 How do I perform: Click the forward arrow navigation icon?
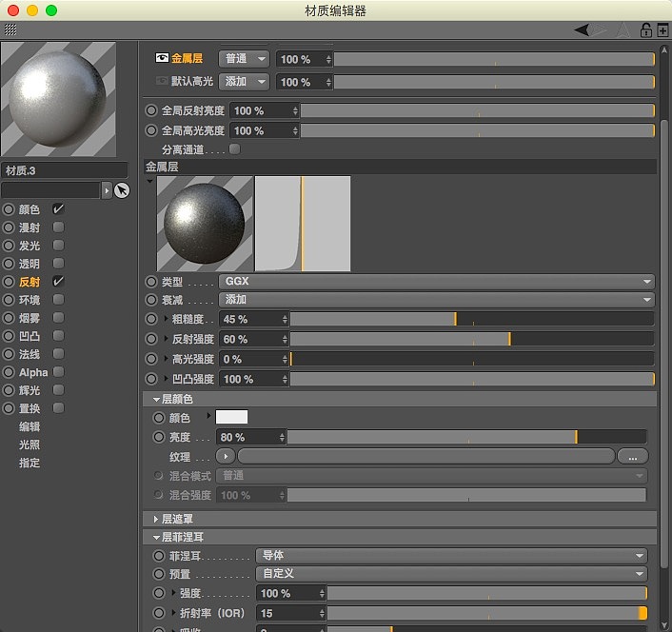tap(599, 30)
